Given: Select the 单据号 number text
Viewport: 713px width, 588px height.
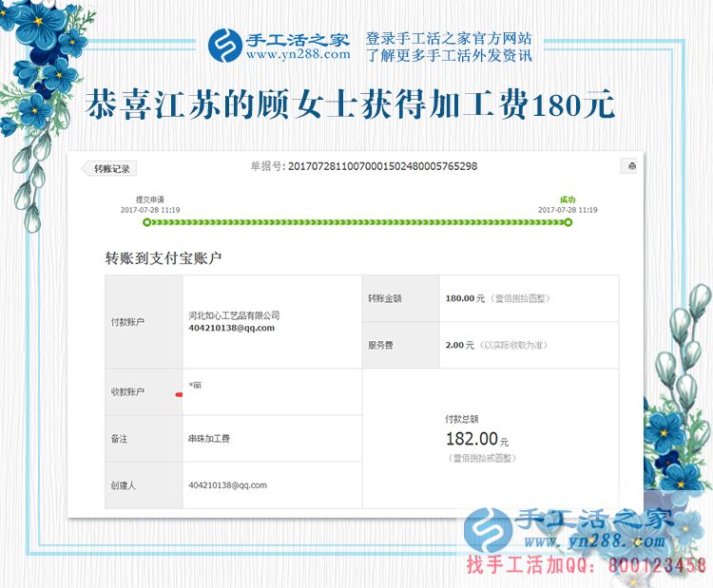Looking at the screenshot, I should (x=382, y=166).
